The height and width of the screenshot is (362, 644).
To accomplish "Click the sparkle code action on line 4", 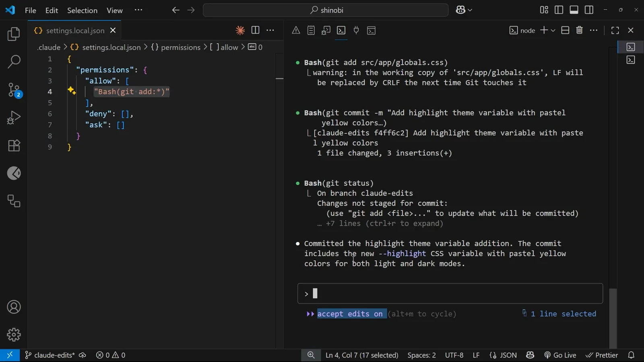I will point(72,90).
